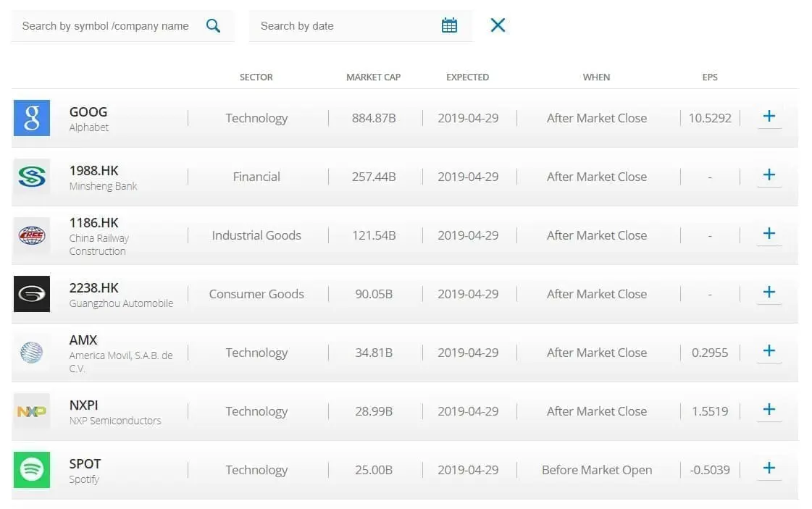Click the 'Consumer Goods' sector cell

pos(256,294)
